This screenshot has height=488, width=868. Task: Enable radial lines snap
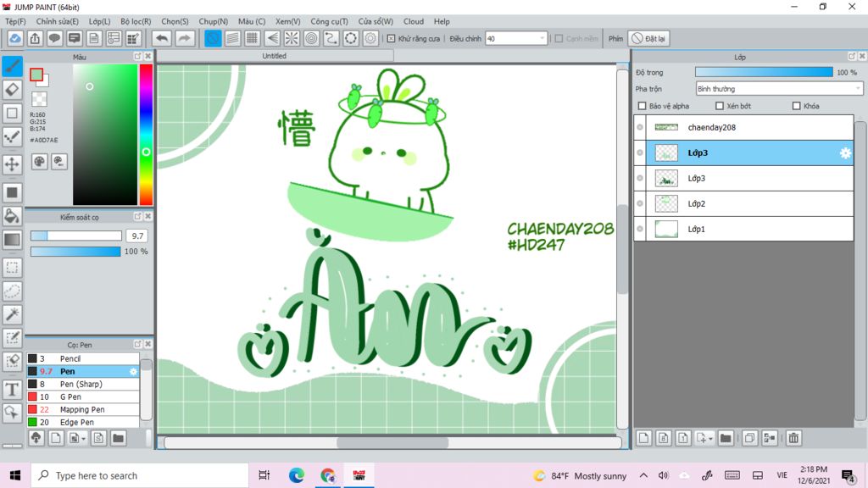pos(292,38)
